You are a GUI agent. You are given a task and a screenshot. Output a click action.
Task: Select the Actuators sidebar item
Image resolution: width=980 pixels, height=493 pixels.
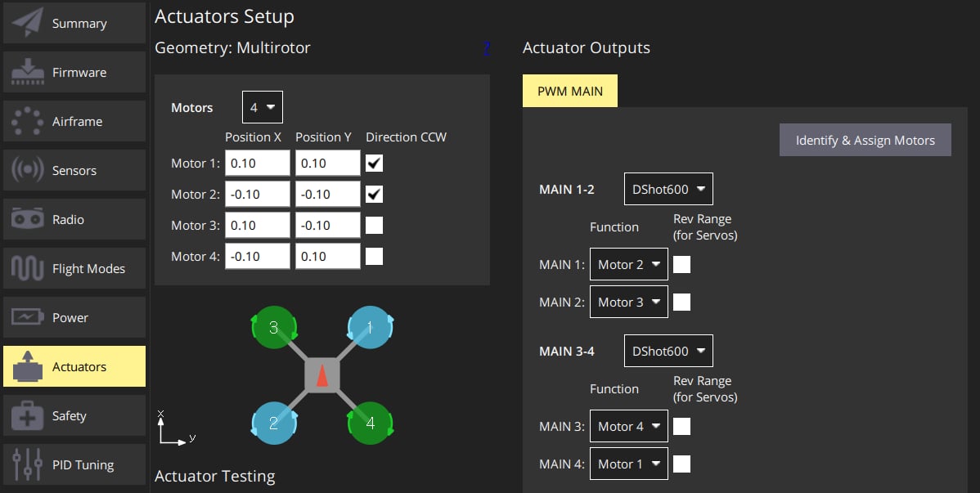[74, 367]
